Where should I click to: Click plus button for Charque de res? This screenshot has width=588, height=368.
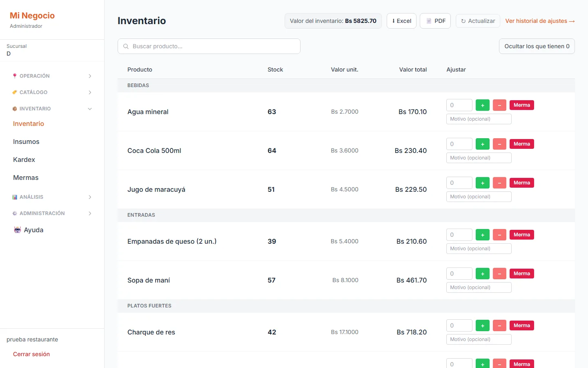pos(483,325)
